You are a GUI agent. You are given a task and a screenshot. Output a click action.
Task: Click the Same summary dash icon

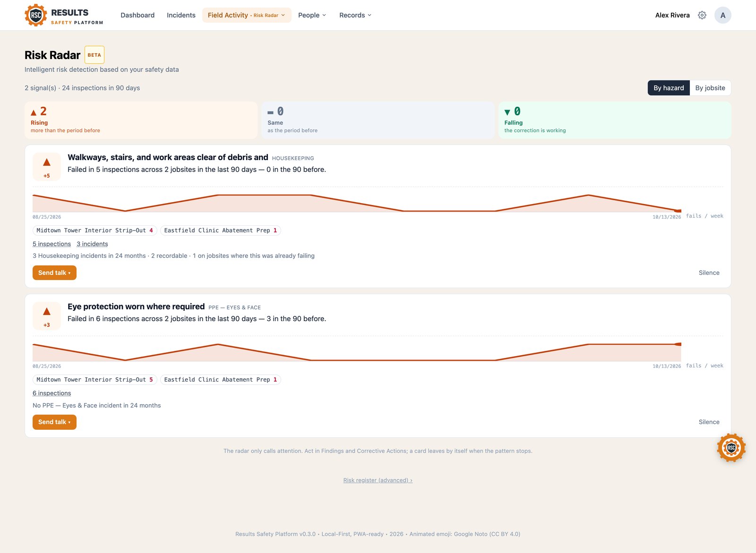[x=270, y=112]
